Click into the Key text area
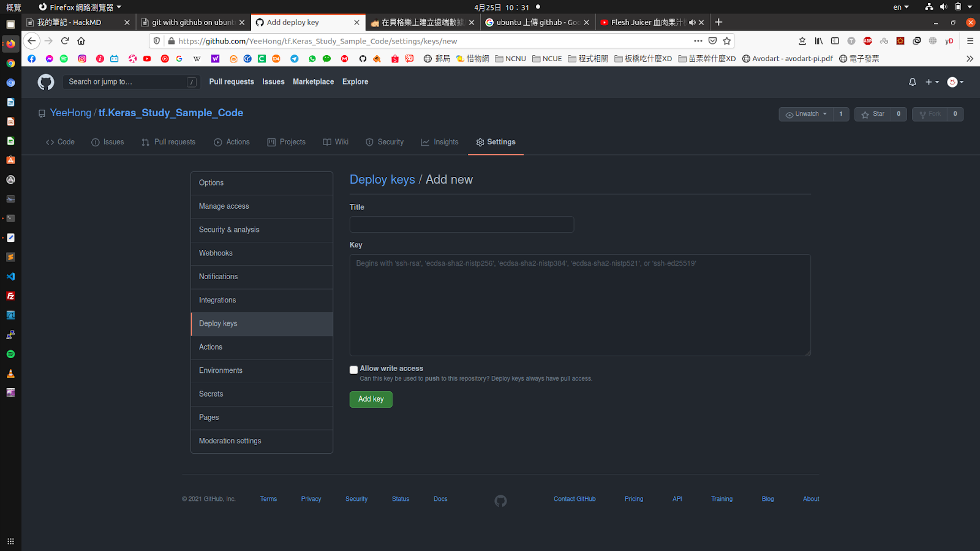This screenshot has width=980, height=551. point(580,305)
